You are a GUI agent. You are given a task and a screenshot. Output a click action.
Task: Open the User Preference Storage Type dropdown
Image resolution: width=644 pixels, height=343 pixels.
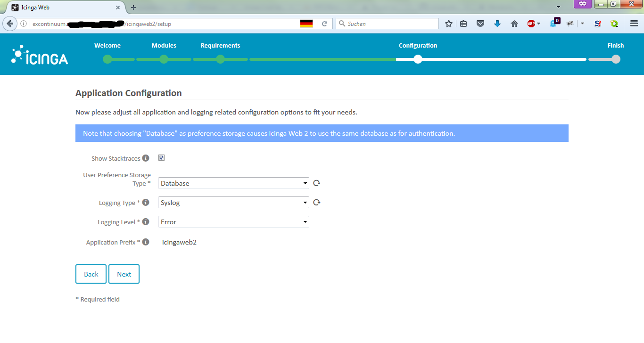pyautogui.click(x=234, y=183)
